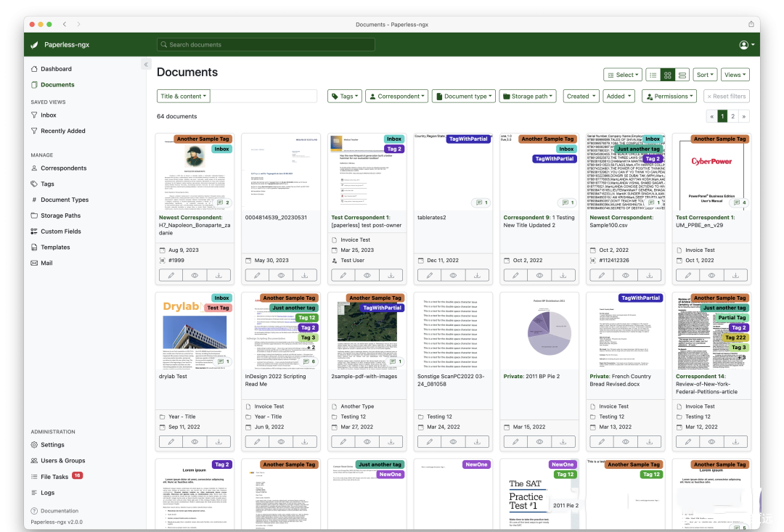Focus the Search documents field
Viewport: 784px width, 532px height.
pyautogui.click(x=266, y=44)
